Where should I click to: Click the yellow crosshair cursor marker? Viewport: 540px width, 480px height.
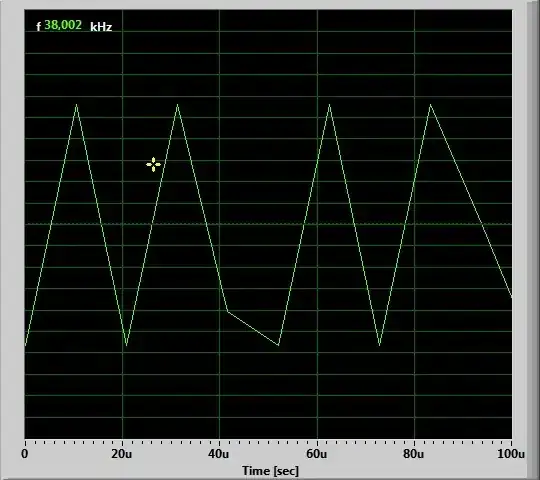(153, 165)
